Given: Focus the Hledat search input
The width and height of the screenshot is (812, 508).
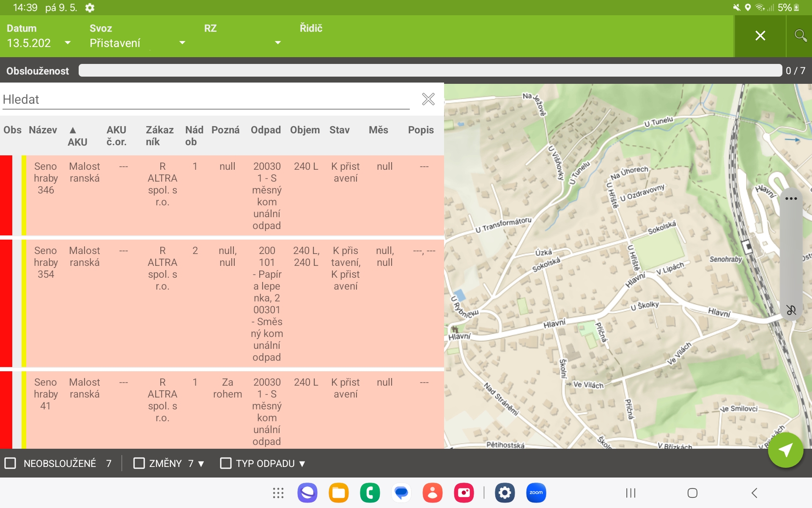Looking at the screenshot, I should coord(206,99).
